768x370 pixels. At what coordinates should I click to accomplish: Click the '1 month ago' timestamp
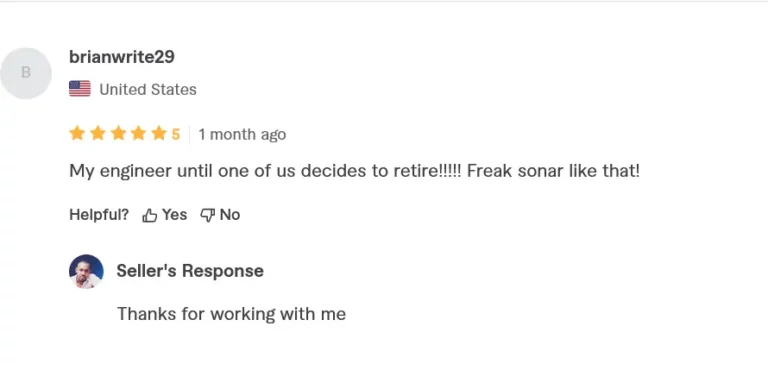(242, 134)
